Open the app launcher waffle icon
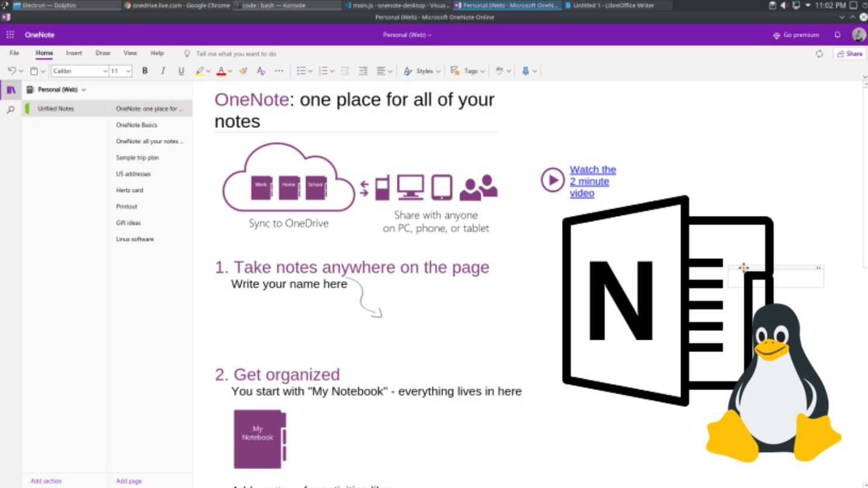Image resolution: width=868 pixels, height=488 pixels. pos(10,35)
